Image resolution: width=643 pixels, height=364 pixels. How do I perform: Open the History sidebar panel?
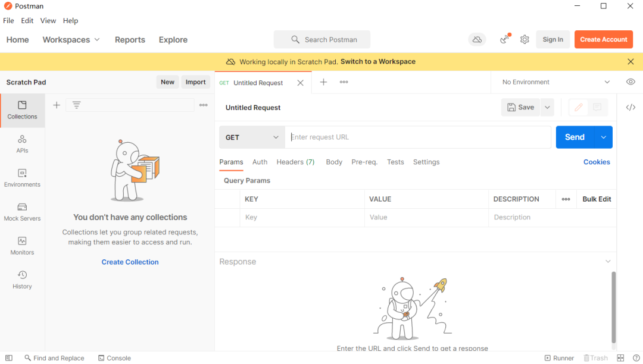point(22,280)
